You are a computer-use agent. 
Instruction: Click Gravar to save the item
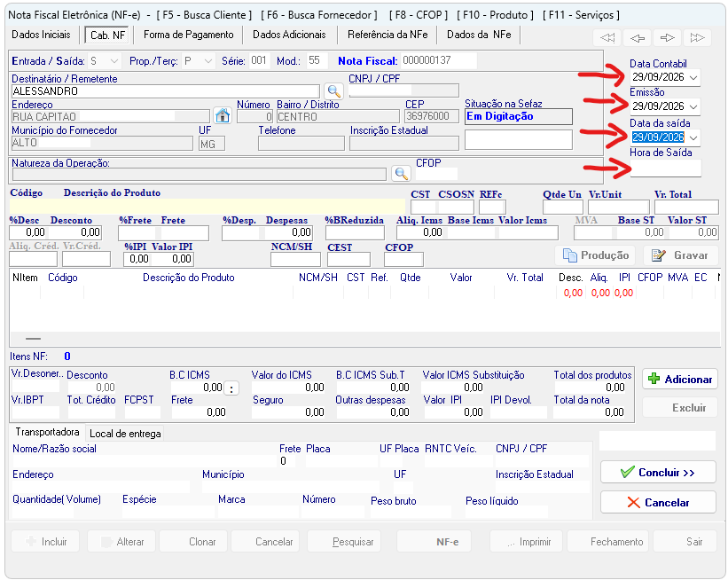pyautogui.click(x=681, y=255)
